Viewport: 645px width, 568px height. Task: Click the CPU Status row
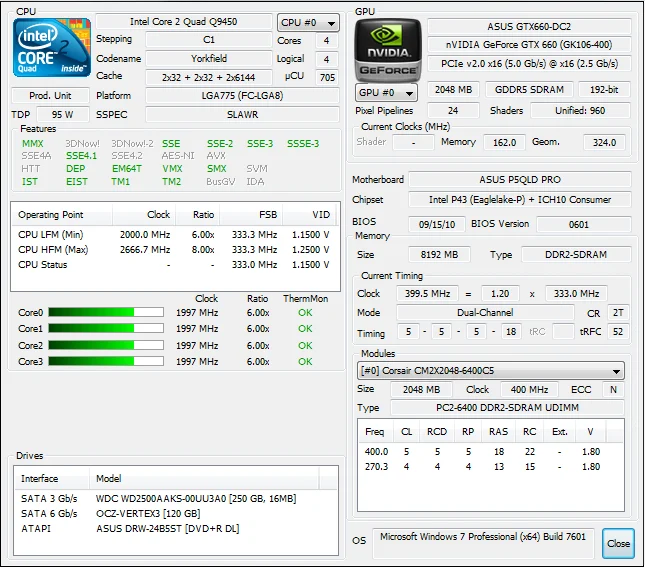tap(176, 264)
